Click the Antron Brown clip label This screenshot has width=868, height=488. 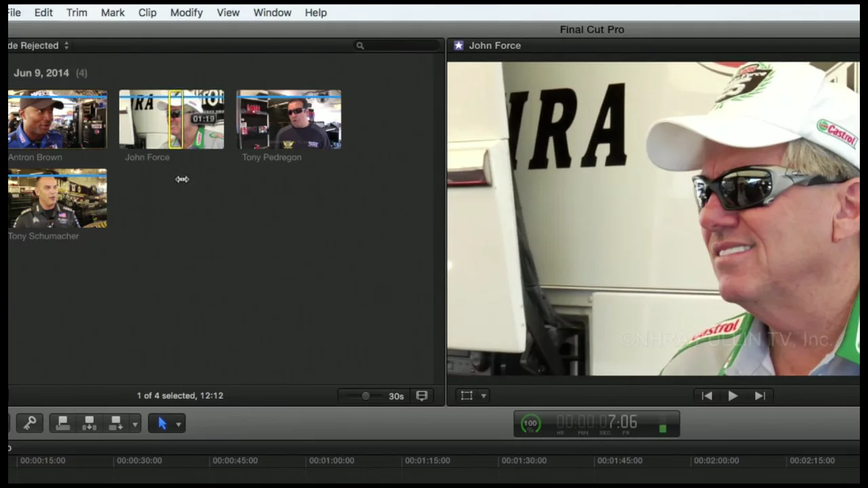coord(35,157)
